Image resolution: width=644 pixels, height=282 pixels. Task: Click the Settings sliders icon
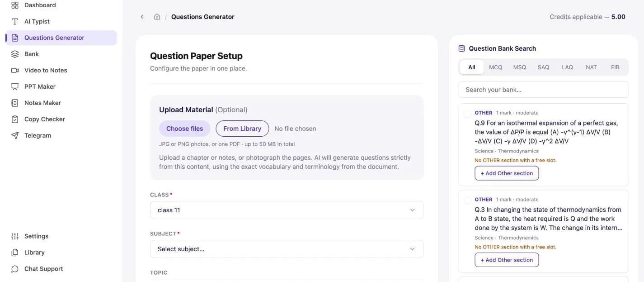click(x=15, y=236)
